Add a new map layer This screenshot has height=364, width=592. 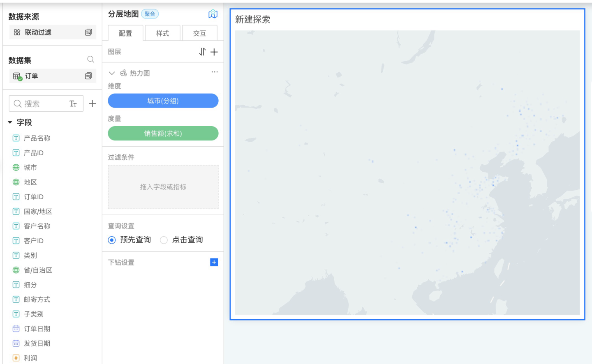point(214,52)
